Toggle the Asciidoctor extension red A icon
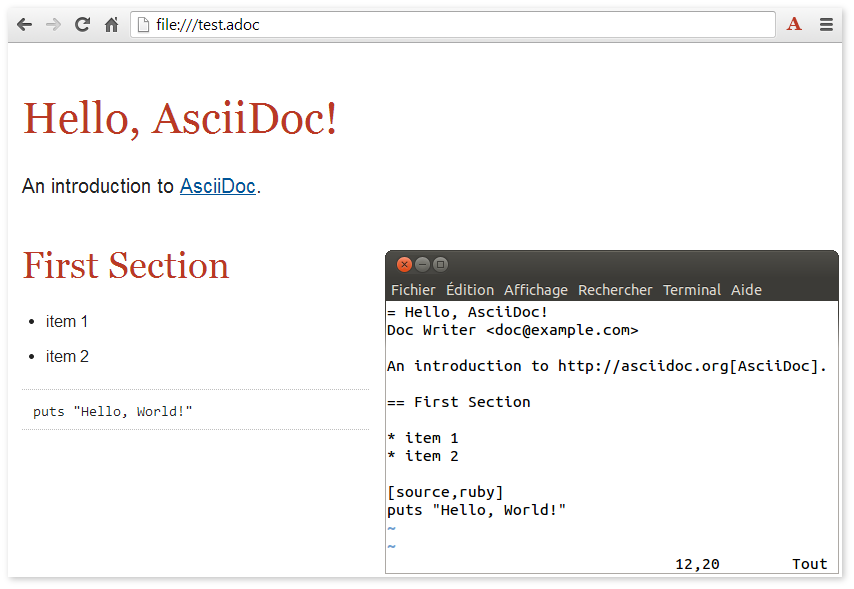The image size is (854, 589). 794,25
